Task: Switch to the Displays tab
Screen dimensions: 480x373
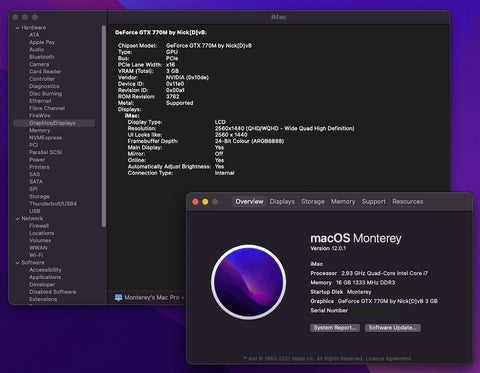Action: click(282, 202)
